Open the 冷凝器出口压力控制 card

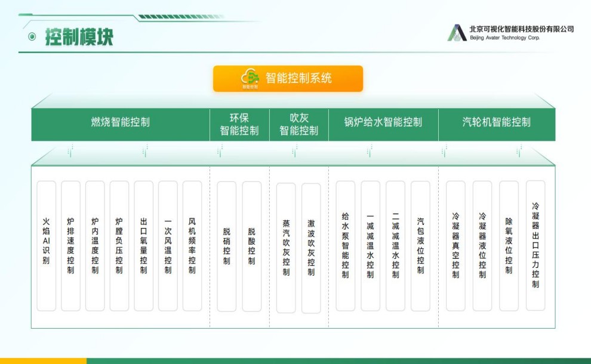[535, 245]
